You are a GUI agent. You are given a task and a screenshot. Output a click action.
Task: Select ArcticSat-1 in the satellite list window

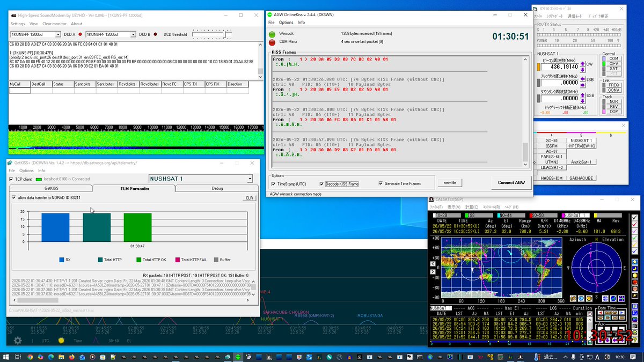point(581,162)
